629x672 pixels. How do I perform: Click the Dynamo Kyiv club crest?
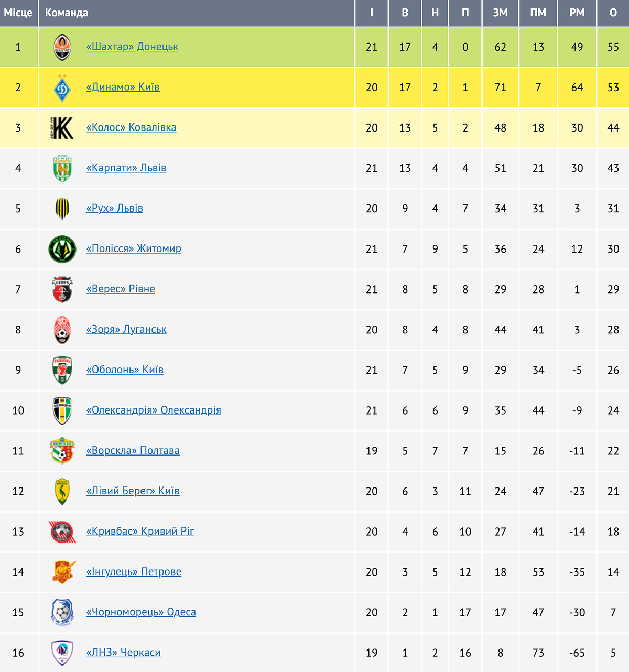[x=62, y=88]
